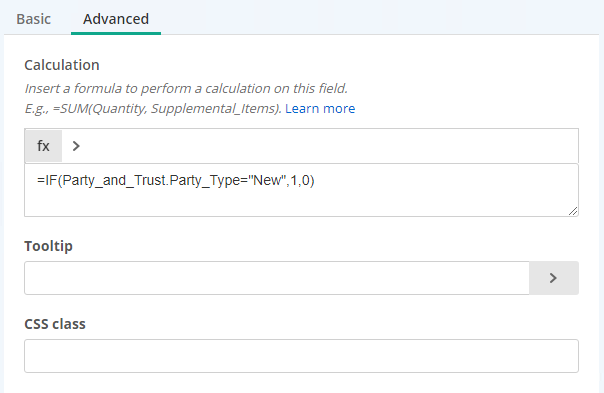Switch to the Basic tab
Image resolution: width=604 pixels, height=393 pixels.
pos(34,19)
